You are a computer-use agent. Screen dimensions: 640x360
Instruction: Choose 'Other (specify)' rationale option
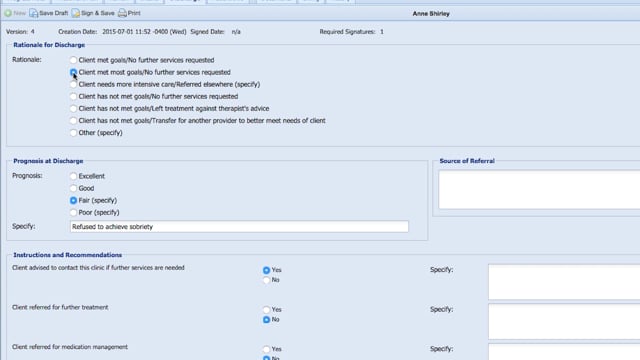(x=73, y=133)
